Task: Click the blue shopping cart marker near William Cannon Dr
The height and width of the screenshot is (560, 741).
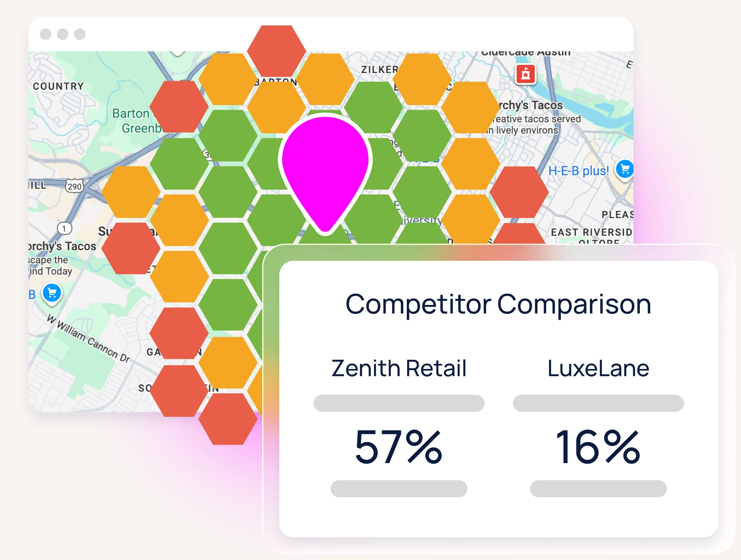Action: [x=52, y=293]
